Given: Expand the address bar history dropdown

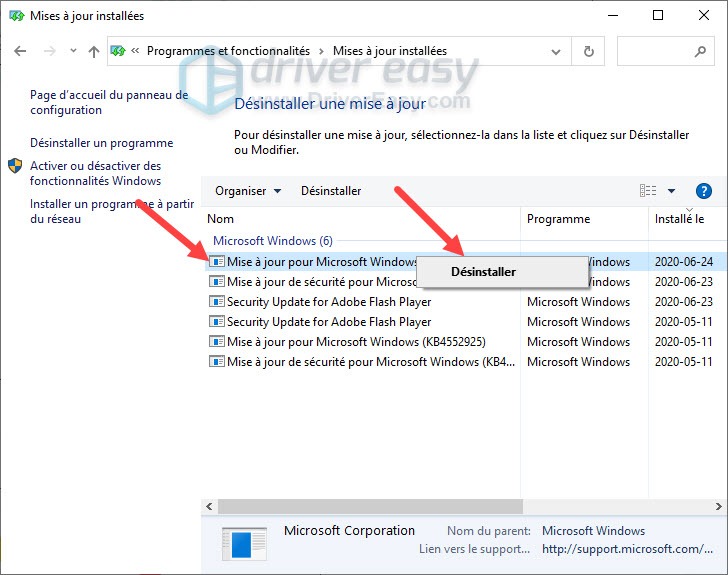Looking at the screenshot, I should pyautogui.click(x=555, y=52).
